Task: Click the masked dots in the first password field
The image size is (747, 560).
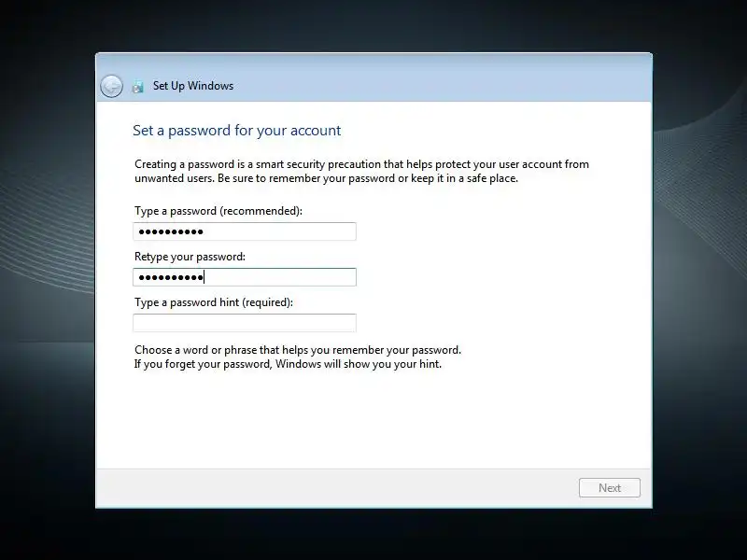Action: (171, 231)
